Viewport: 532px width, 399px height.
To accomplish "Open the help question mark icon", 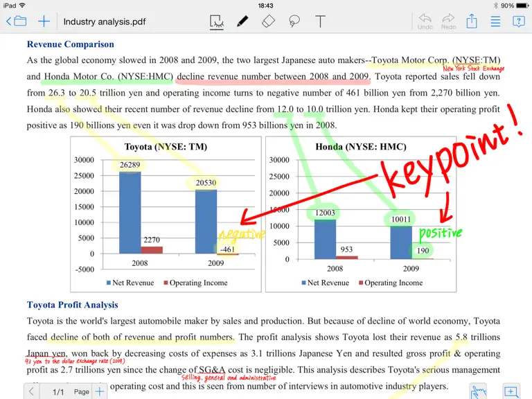I will [x=518, y=21].
